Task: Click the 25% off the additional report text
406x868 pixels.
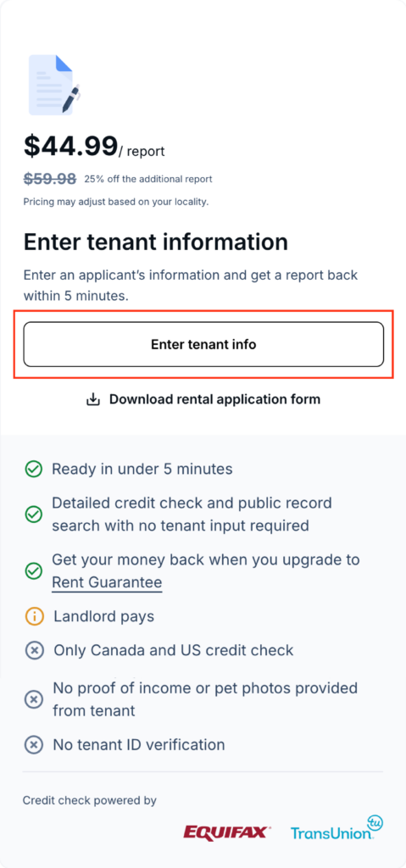Action: point(147,180)
